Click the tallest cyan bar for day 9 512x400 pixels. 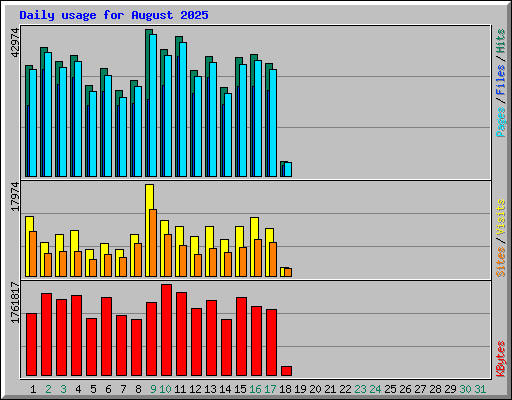pos(153,105)
